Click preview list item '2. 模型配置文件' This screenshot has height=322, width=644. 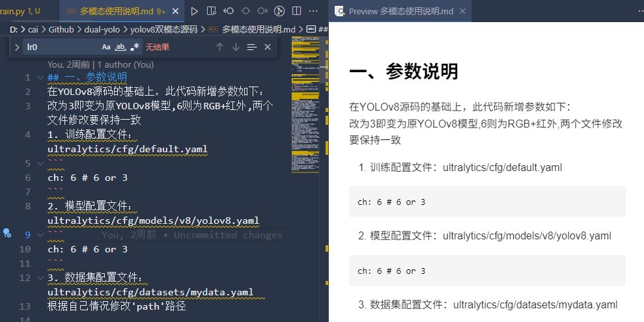pos(484,236)
